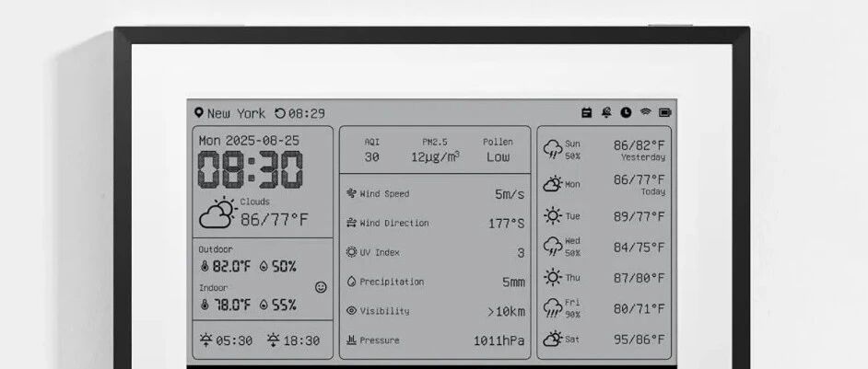Viewport: 868px width, 369px height.
Task: Click the sunset icon beside 18:30
Action: (x=274, y=340)
